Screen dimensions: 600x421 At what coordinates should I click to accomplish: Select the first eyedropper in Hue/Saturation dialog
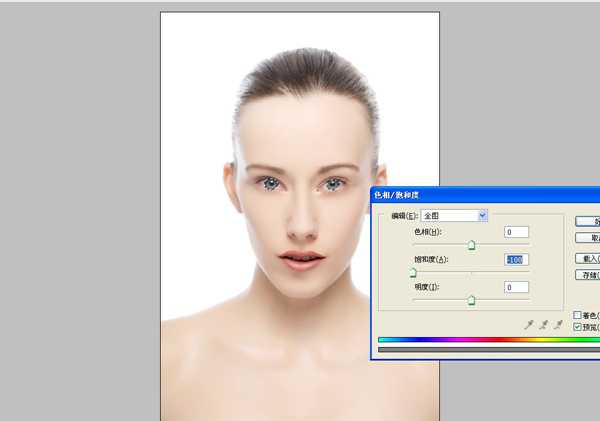(530, 325)
